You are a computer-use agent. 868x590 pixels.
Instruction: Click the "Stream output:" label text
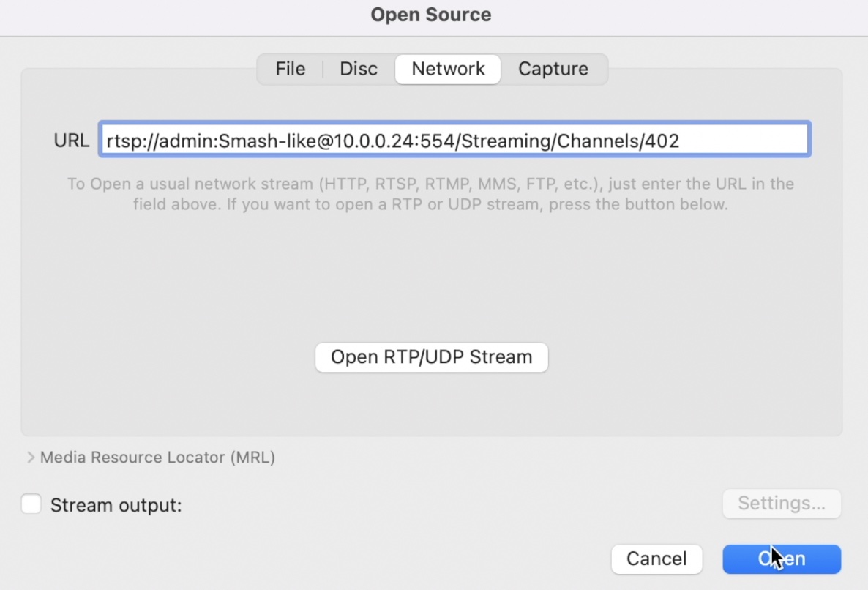(x=116, y=505)
